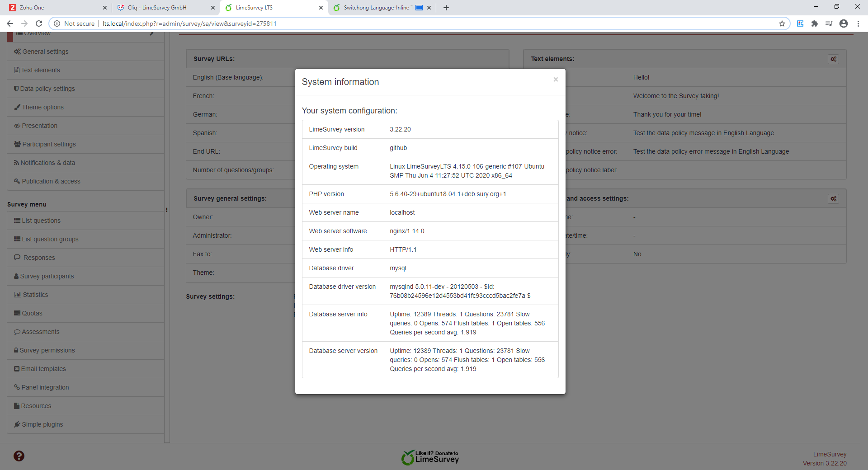
Task: Click the blue extension icon beside the bookmark star
Action: pyautogui.click(x=800, y=23)
